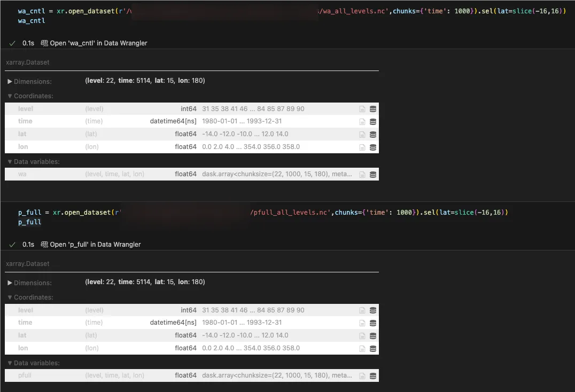The image size is (575, 392).
Task: Click the wa_all_levels.nc filename in code
Action: point(354,11)
